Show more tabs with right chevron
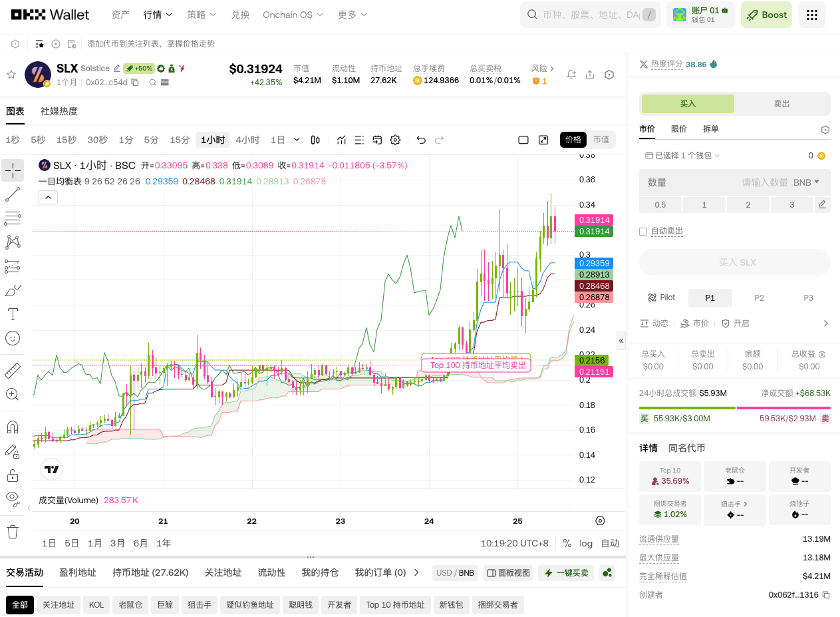Viewport: 840px width, 617px height. (x=417, y=572)
